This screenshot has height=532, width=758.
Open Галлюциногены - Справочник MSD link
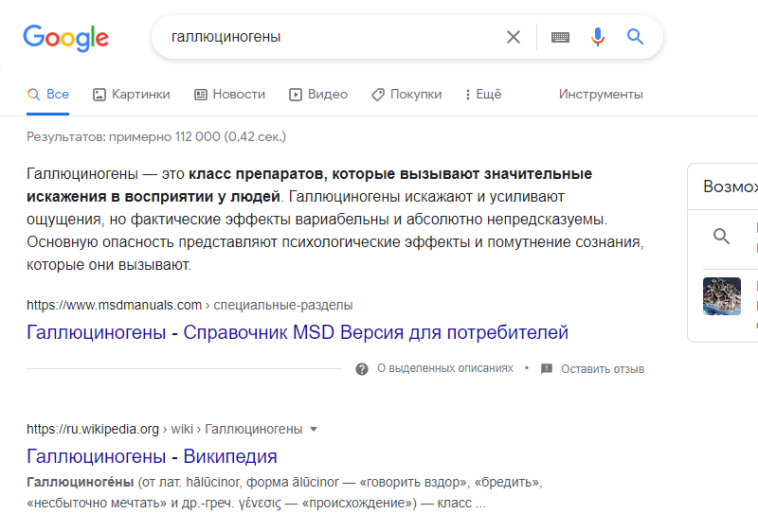(298, 332)
